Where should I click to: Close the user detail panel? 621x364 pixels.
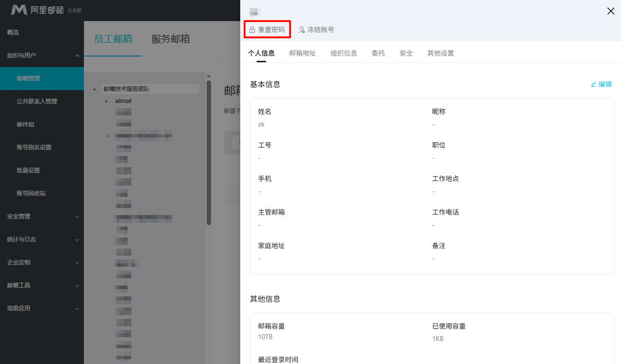point(611,11)
